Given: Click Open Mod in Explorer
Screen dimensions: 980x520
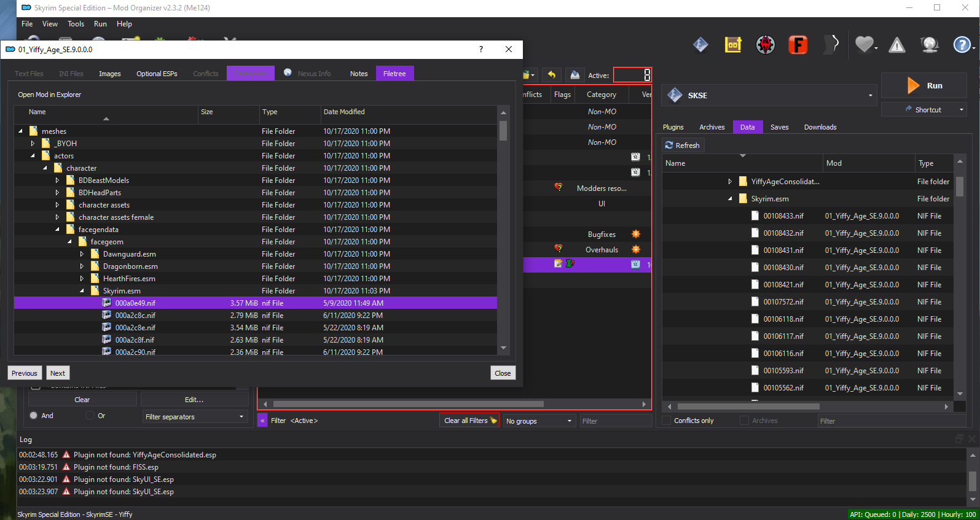Looking at the screenshot, I should (x=50, y=95).
